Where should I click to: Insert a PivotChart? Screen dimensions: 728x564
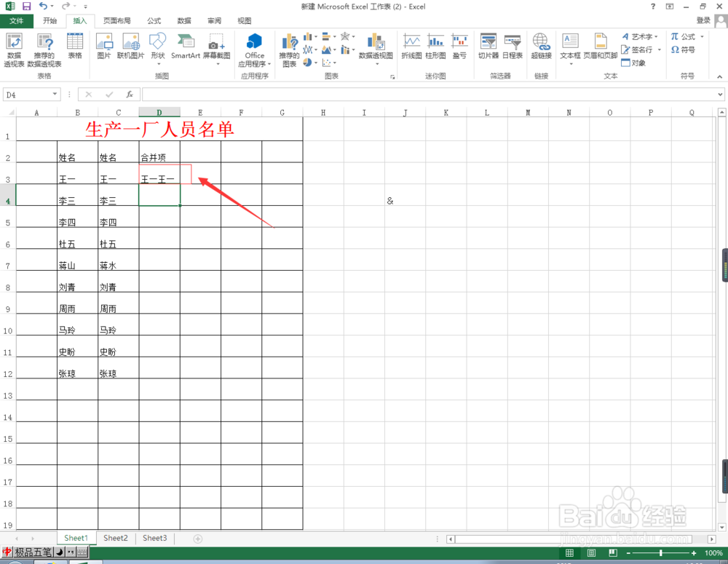tap(376, 48)
